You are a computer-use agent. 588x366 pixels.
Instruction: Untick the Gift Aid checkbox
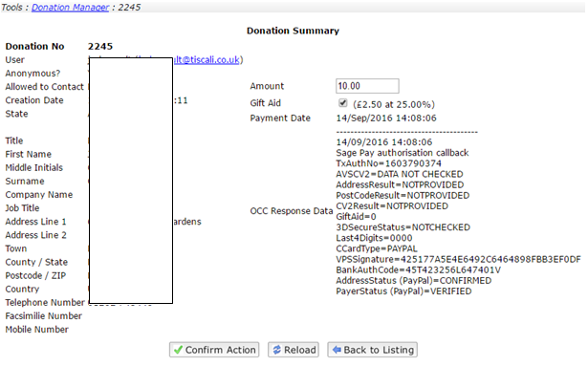click(x=342, y=103)
